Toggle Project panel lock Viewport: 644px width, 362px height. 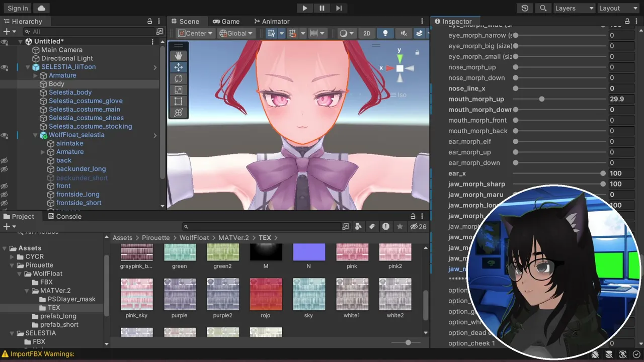[413, 216]
